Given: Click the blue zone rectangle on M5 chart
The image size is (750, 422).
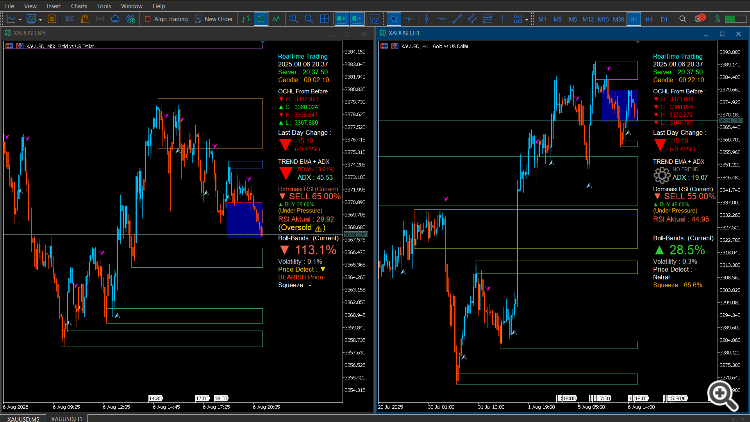Looking at the screenshot, I should coord(244,220).
